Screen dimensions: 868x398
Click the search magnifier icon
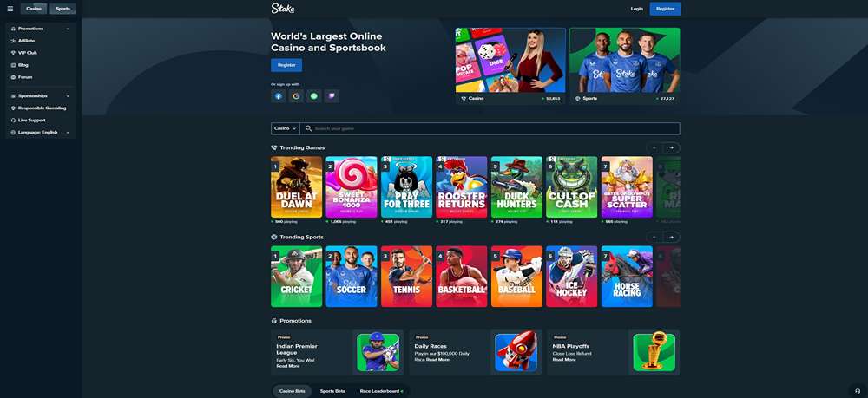(308, 128)
